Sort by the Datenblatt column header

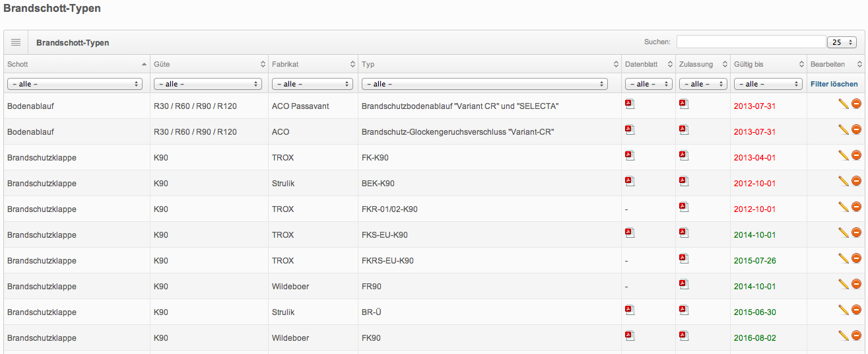pyautogui.click(x=649, y=64)
